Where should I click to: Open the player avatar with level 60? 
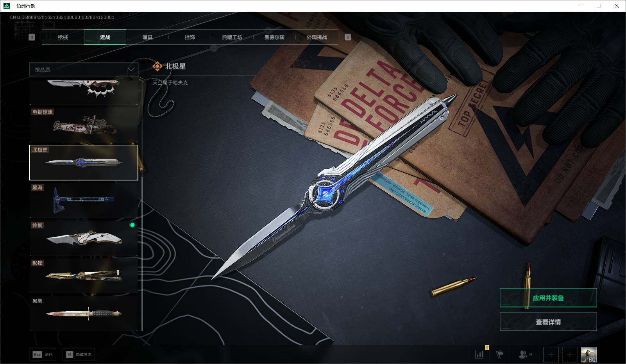coord(589,355)
